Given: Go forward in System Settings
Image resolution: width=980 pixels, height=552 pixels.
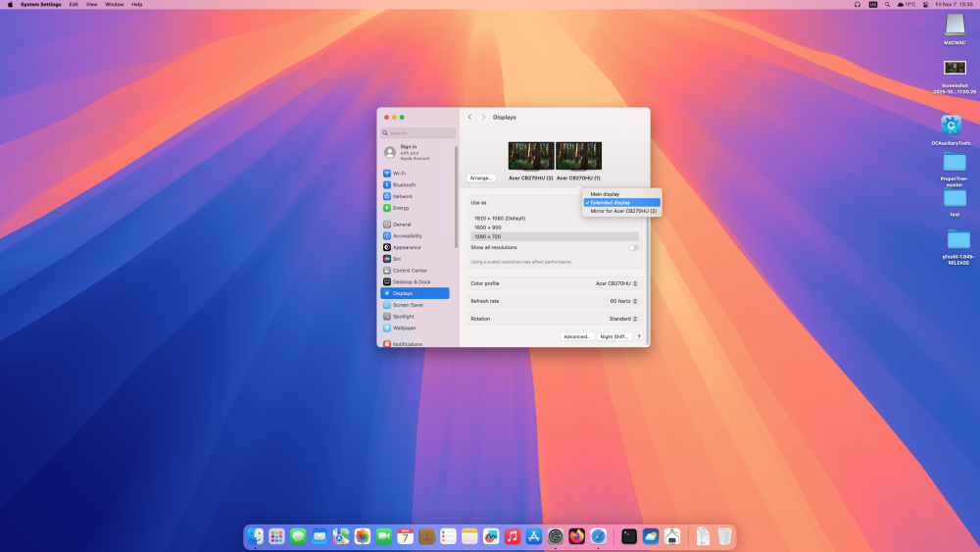Looking at the screenshot, I should click(x=483, y=117).
